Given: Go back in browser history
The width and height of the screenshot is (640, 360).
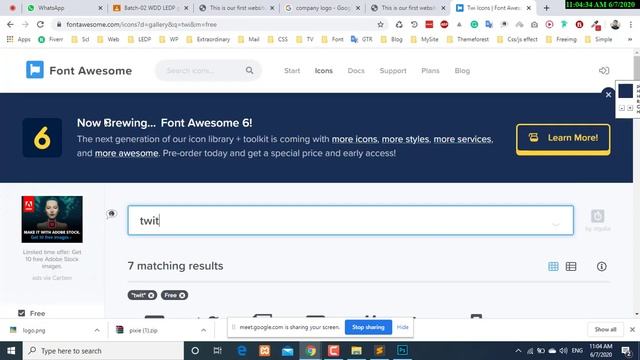Looking at the screenshot, I should (10, 24).
